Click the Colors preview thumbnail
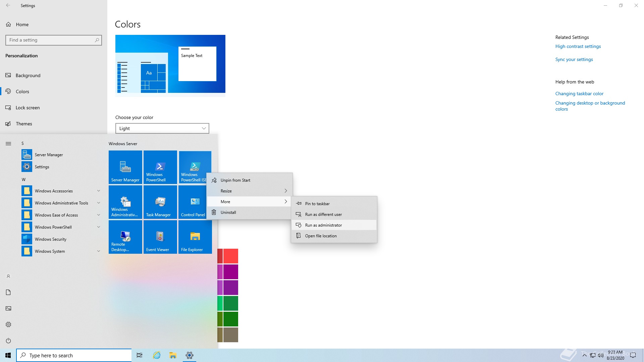This screenshot has width=644, height=362. pyautogui.click(x=170, y=66)
